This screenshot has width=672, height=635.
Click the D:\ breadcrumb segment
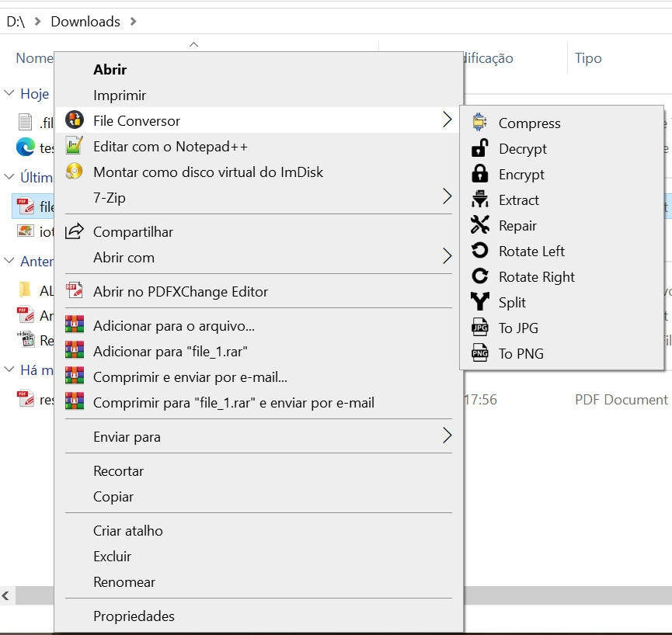click(x=16, y=22)
